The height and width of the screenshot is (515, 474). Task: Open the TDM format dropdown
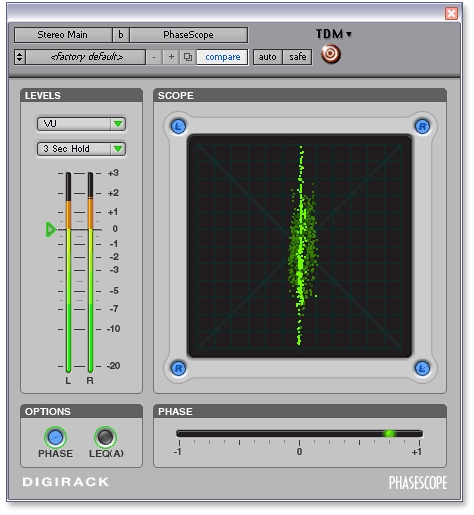334,34
